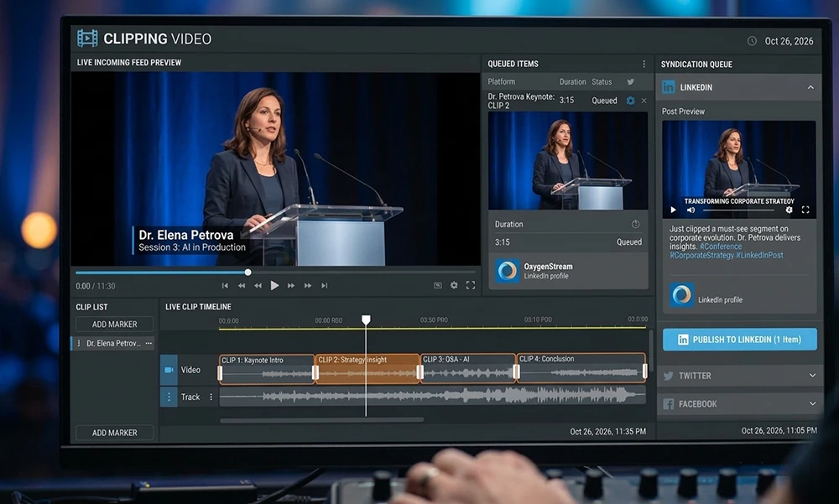Click the Video track camera icon
Viewport: 839px width, 504px height.
[169, 370]
